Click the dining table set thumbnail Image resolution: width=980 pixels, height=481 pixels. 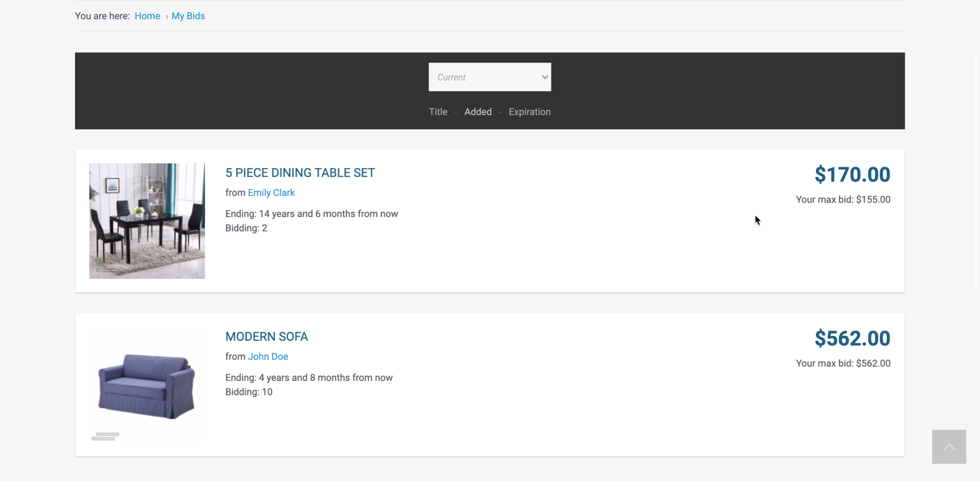147,221
